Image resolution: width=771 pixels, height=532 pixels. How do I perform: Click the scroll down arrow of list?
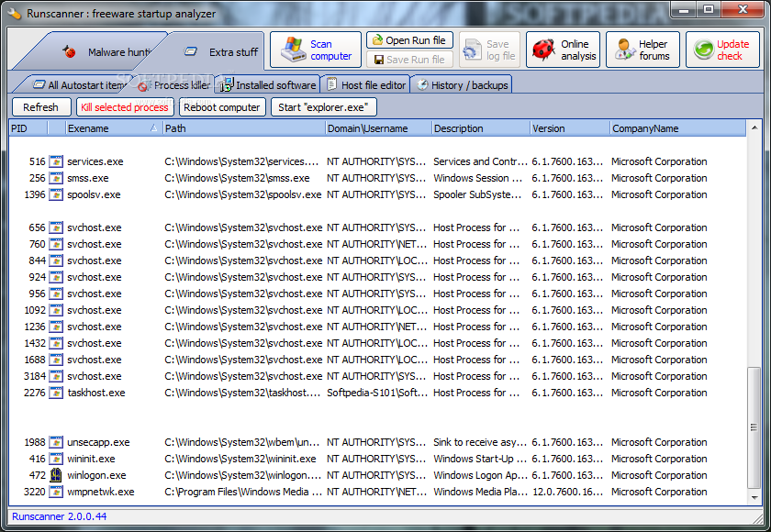pos(754,498)
